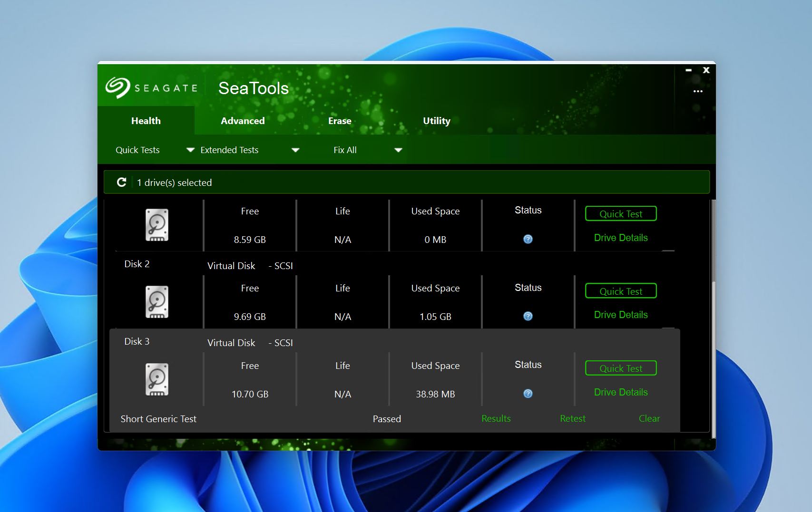The image size is (812, 512).
Task: Clear the Short Generic Test result
Action: [649, 418]
